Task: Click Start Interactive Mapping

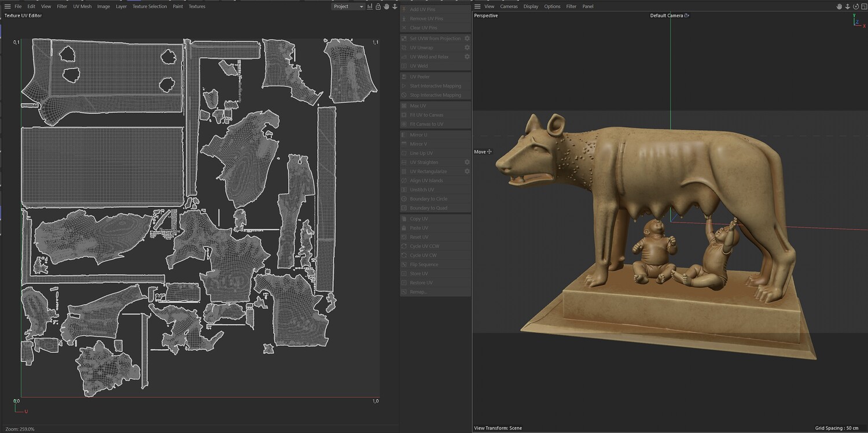Action: coord(435,86)
